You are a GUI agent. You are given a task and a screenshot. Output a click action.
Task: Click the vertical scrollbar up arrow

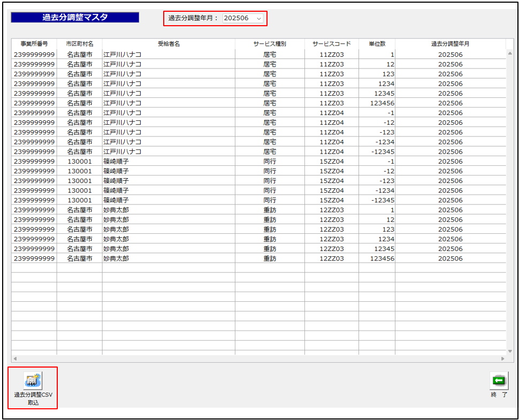click(510, 54)
